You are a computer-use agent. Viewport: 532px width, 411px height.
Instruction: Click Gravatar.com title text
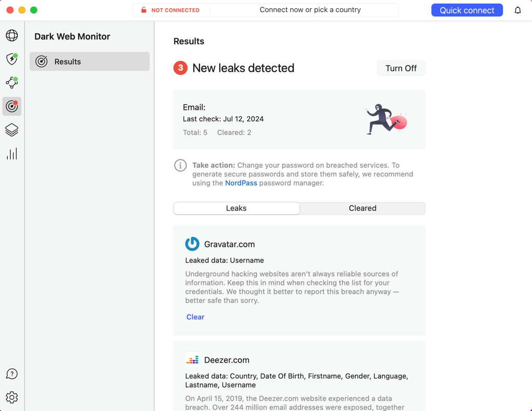(229, 244)
